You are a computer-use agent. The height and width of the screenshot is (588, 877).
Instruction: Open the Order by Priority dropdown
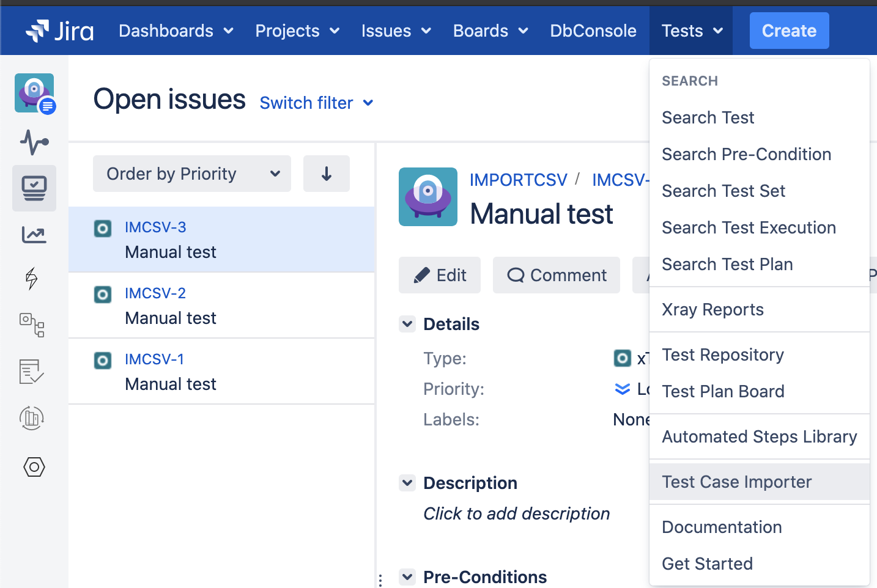point(192,174)
